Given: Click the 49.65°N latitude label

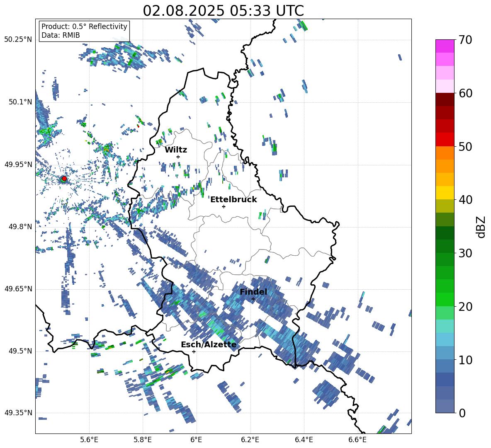Looking at the screenshot, I should click(x=18, y=289).
